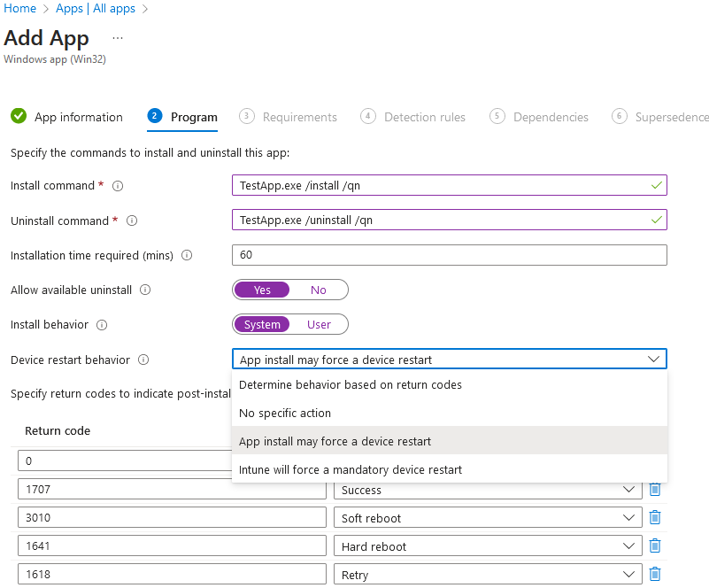Screen dimensions: 709x588
Task: Click the info icon beside Install command
Action: click(x=119, y=185)
